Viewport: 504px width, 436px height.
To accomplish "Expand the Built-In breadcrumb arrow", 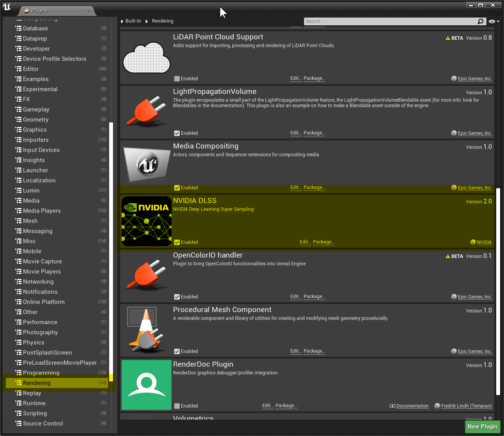I will coord(122,21).
